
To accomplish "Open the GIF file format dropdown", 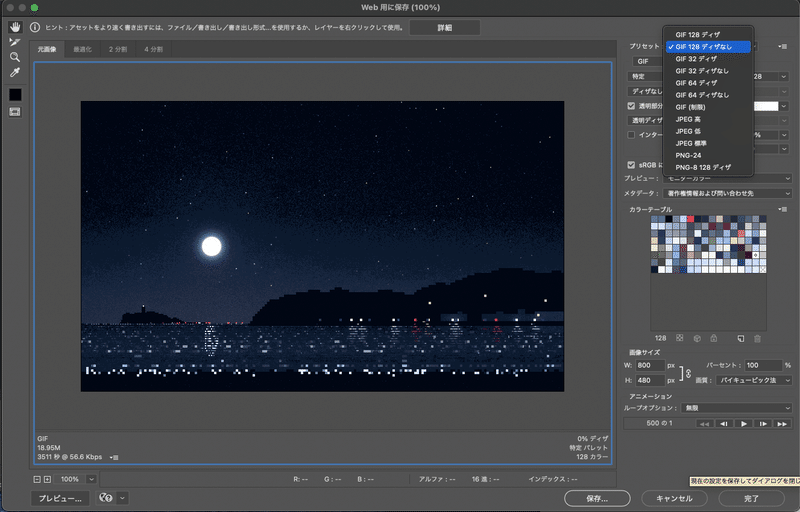I will coord(648,61).
